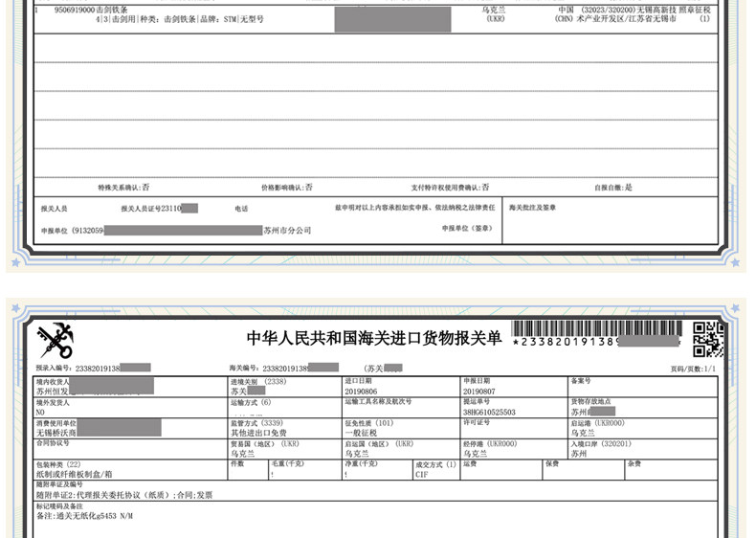
Task: Select the (32023/320200)无锡高新技术 district text
Action: [627, 14]
